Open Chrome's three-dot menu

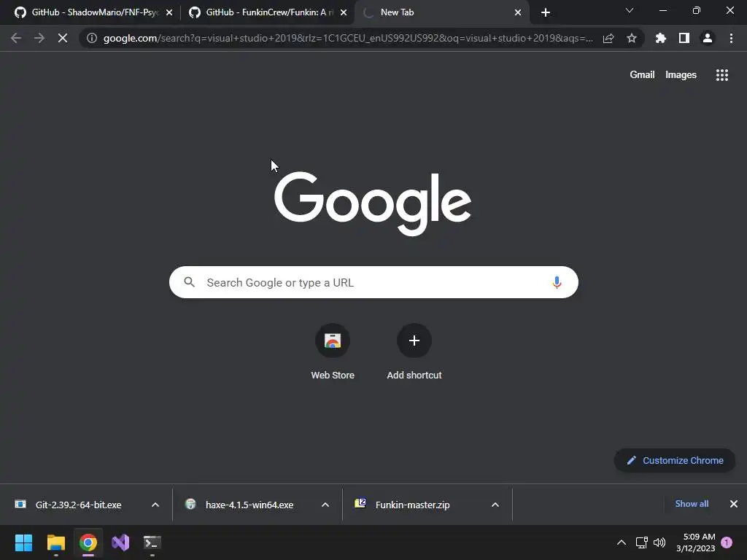[x=731, y=38]
